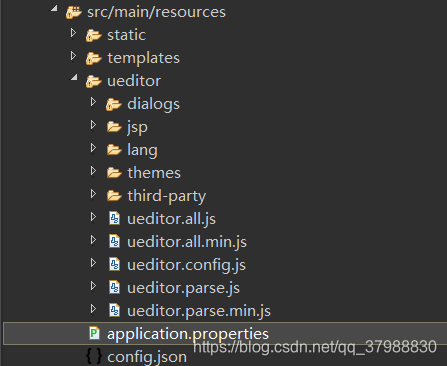Click the ueditor.config.js file icon
Image resolution: width=447 pixels, height=366 pixels.
click(x=115, y=265)
